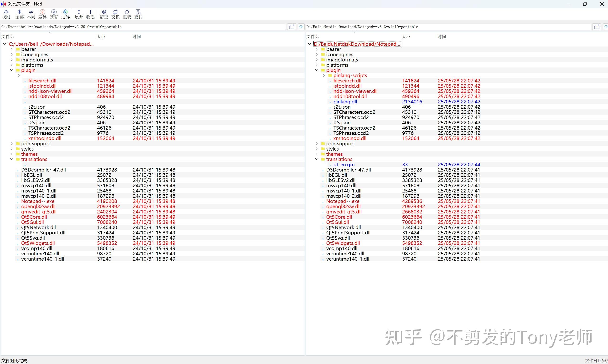Sort left pane by 文件名 column
The width and height of the screenshot is (608, 364).
8,36
